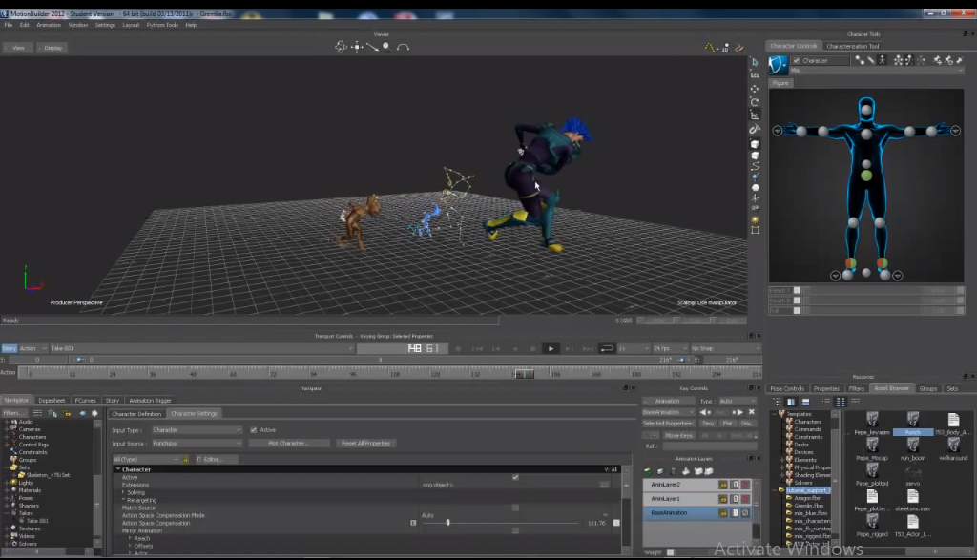Toggle the Mirror Animation checkbox
The image size is (977, 560).
pyautogui.click(x=515, y=530)
